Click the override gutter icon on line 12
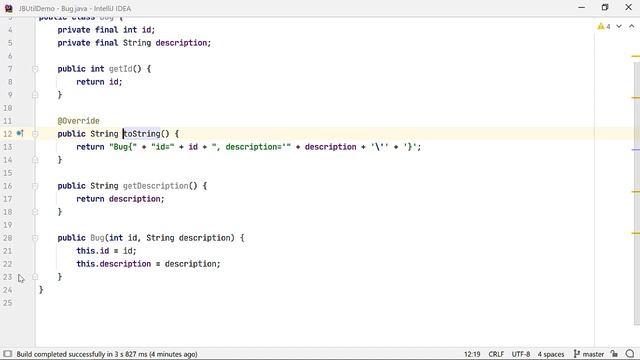 click(x=20, y=133)
